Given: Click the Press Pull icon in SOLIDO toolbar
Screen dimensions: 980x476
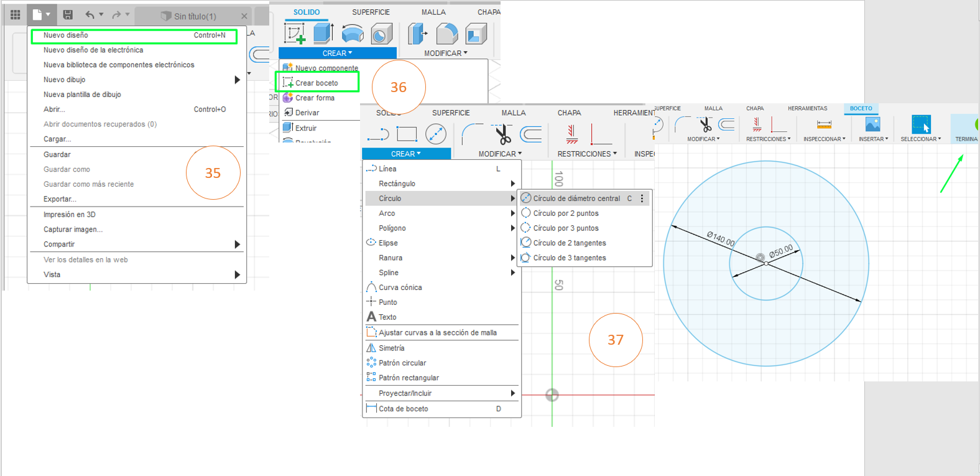Looking at the screenshot, I should tap(418, 34).
